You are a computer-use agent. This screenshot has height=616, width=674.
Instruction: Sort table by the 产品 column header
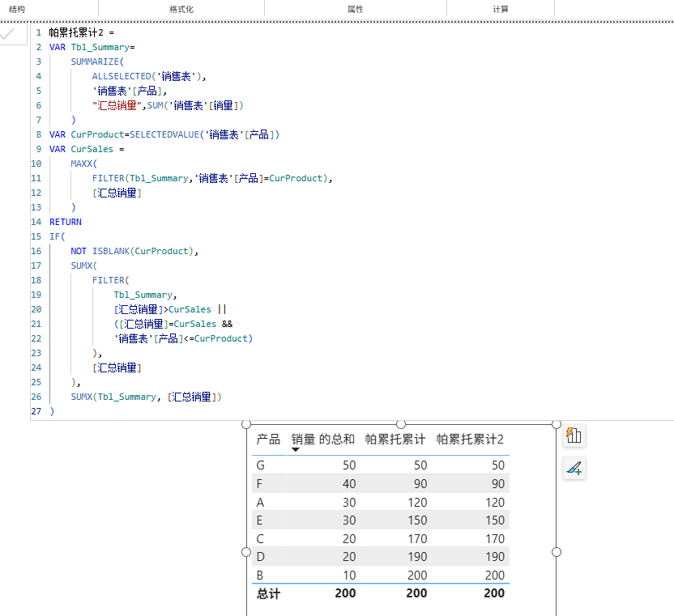click(268, 439)
